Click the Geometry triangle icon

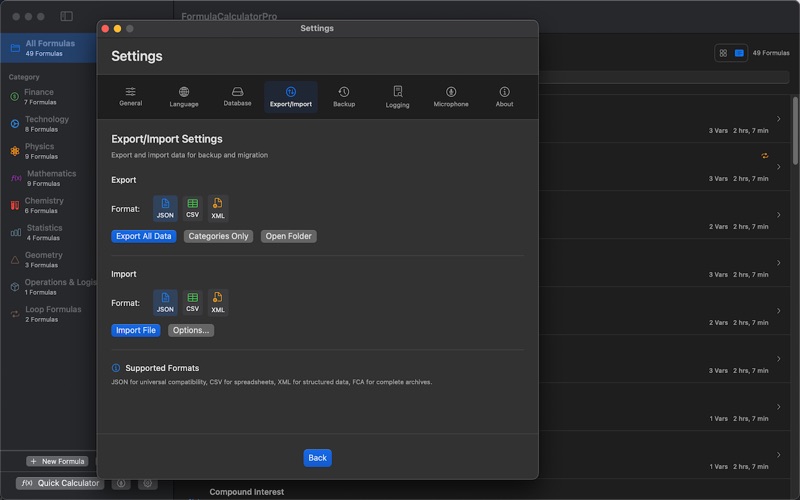[x=15, y=260]
